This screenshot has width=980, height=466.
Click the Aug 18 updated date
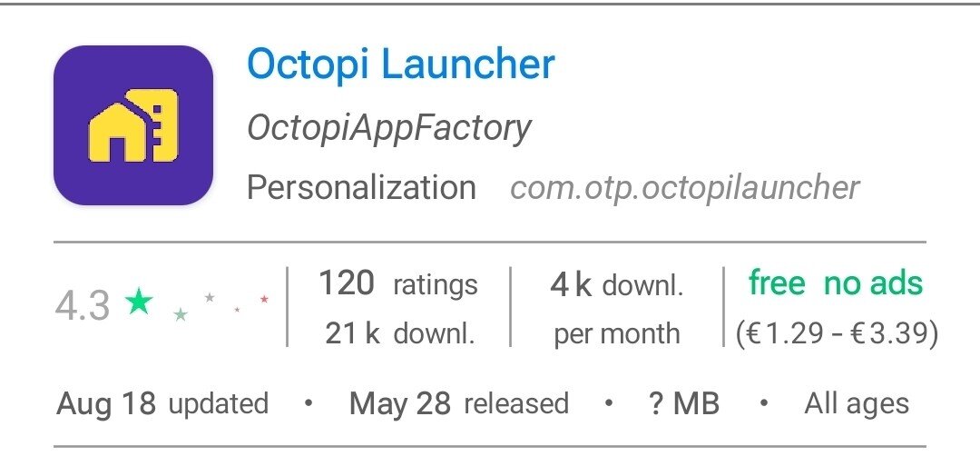[x=162, y=403]
